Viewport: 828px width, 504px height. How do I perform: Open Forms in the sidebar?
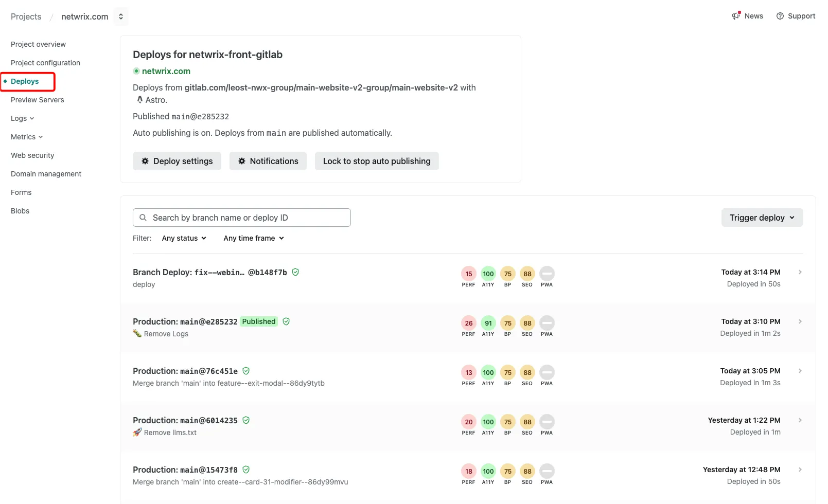21,192
